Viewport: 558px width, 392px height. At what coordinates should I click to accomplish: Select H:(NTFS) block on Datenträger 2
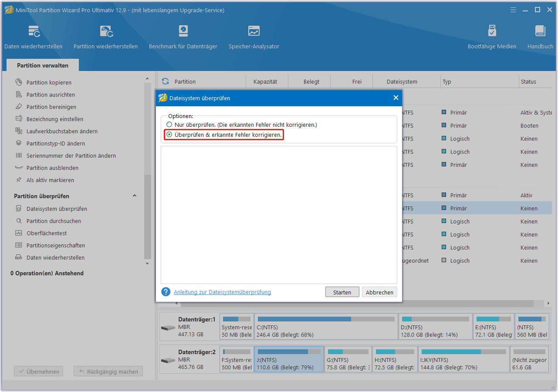click(x=395, y=359)
